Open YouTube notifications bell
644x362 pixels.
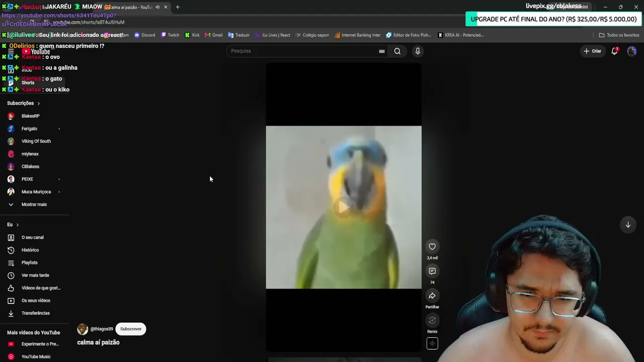click(614, 51)
